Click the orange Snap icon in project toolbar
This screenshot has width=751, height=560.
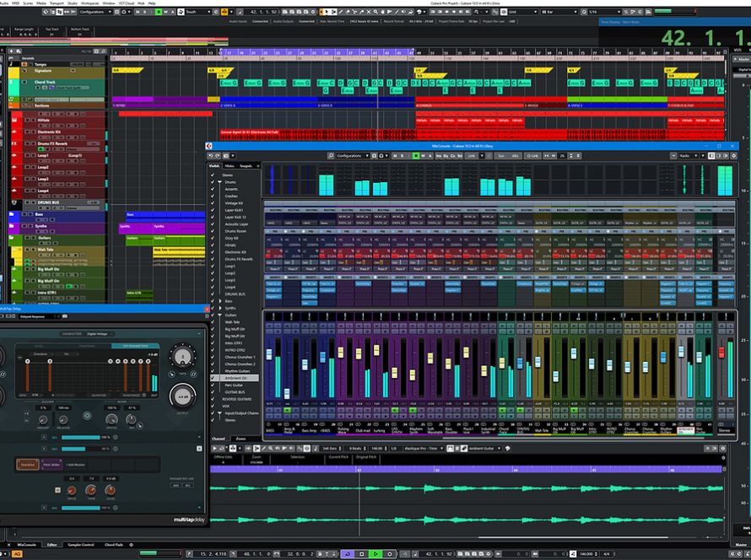224,12
